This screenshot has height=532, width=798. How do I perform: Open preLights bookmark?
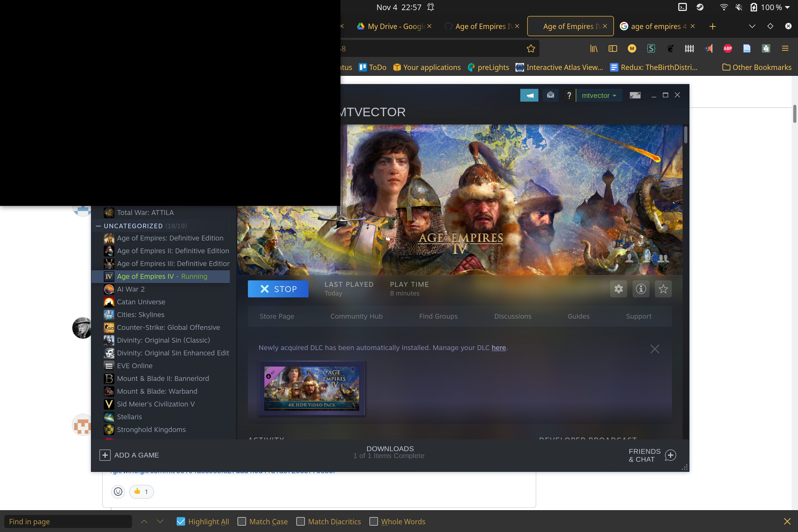[x=488, y=67]
